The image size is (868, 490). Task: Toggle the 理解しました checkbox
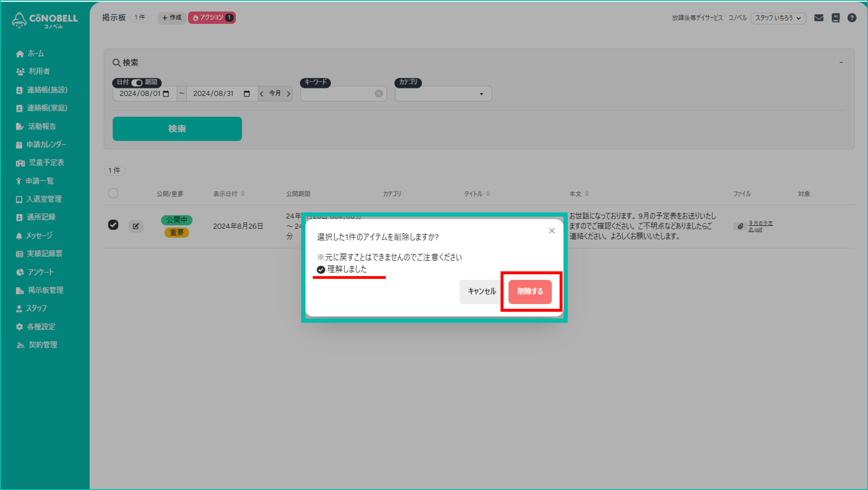(321, 269)
